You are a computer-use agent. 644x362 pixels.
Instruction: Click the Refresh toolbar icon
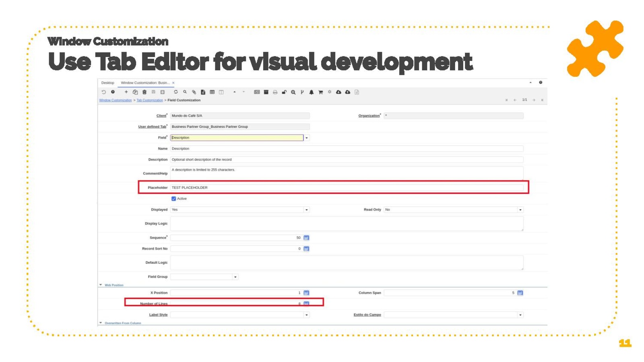pyautogui.click(x=176, y=92)
